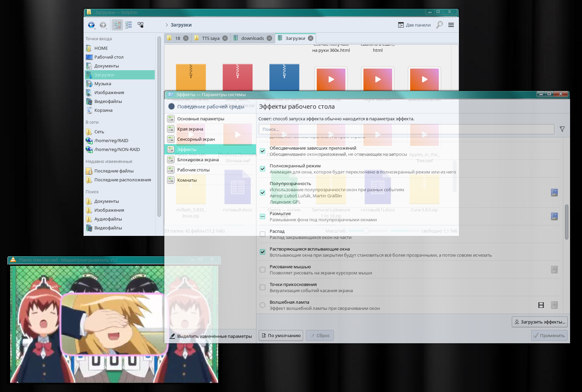The image size is (582, 392).
Task: Open Музыка folder in places
Action: [120, 84]
